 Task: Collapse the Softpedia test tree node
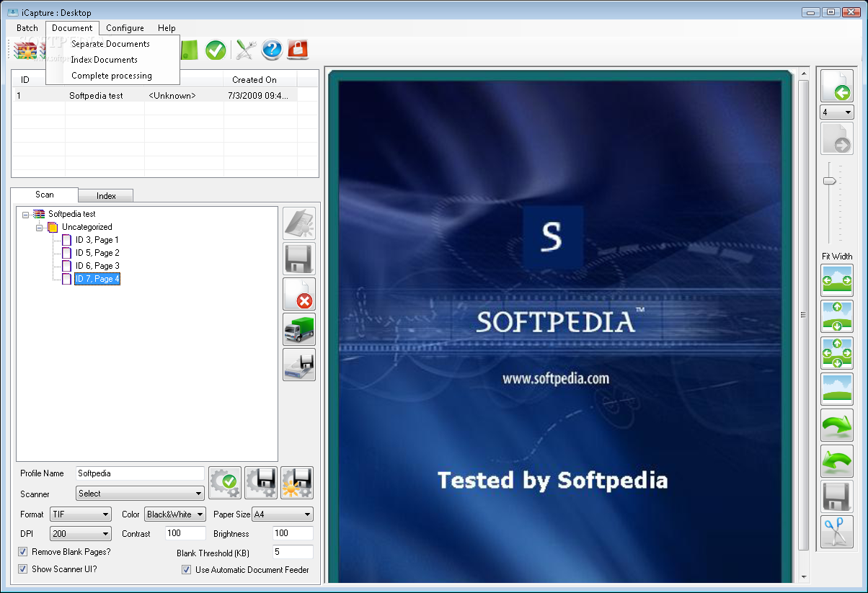point(27,214)
